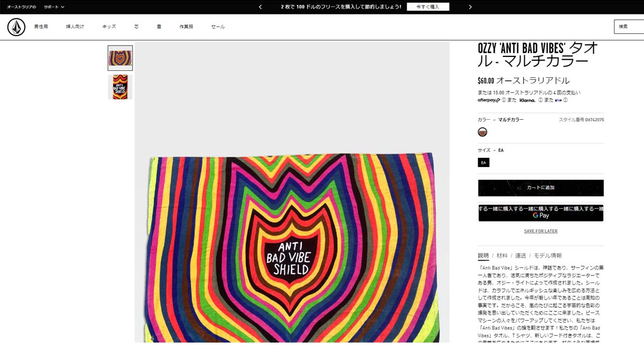This screenshot has height=349, width=644.
Task: Open Klarna info icon
Action: coord(540,100)
